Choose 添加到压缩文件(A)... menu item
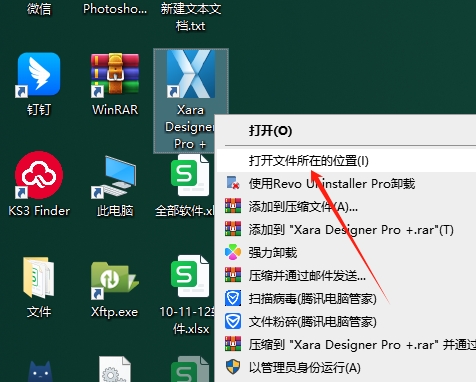 (346, 207)
